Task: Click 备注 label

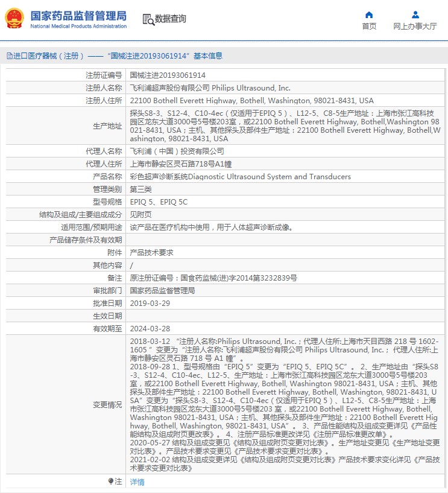Action: 115,278
